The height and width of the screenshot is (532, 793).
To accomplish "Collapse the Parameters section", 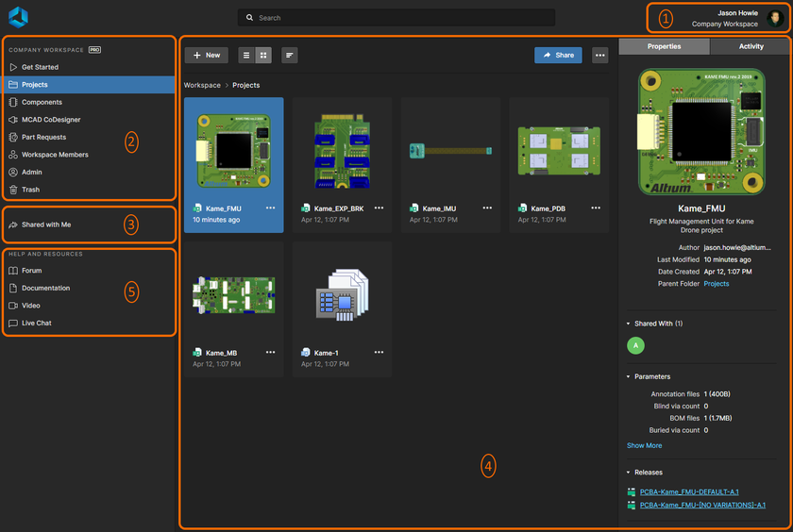I will pos(629,376).
